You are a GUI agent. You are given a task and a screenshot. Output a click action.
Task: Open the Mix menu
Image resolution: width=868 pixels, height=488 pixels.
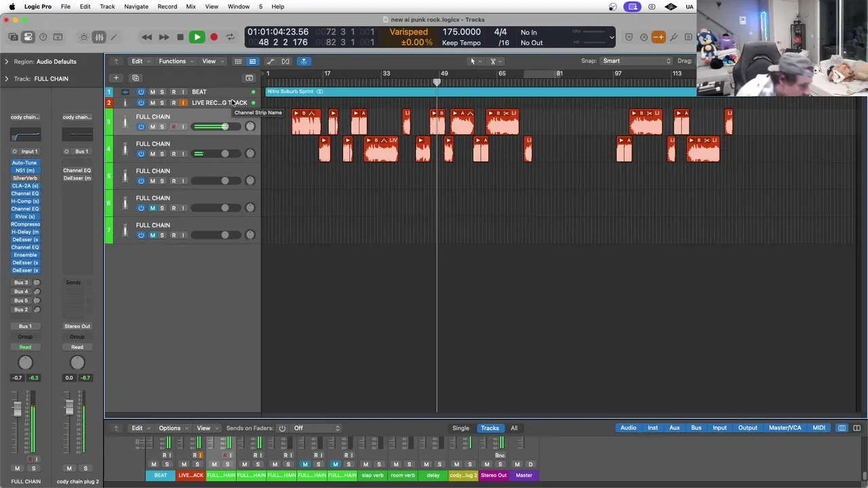191,7
